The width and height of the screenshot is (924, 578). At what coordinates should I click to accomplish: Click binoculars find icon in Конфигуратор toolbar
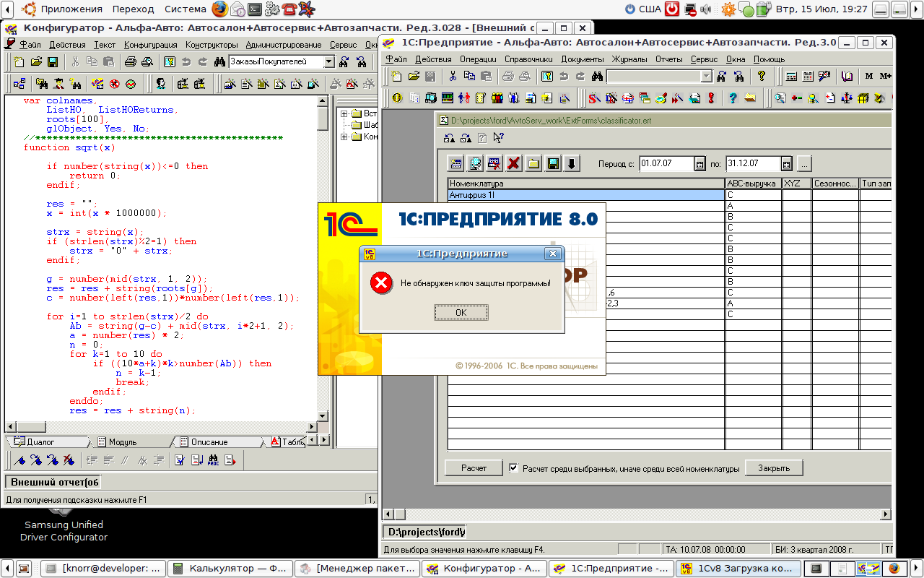pyautogui.click(x=219, y=62)
